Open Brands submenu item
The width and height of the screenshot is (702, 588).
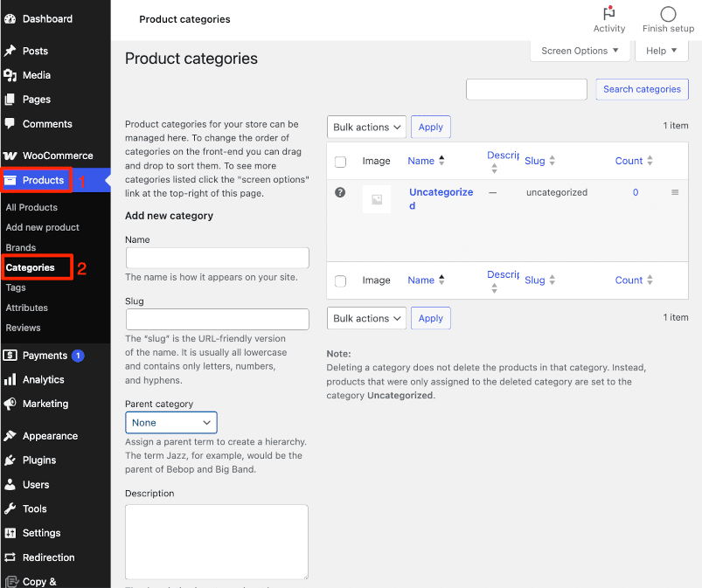click(21, 247)
